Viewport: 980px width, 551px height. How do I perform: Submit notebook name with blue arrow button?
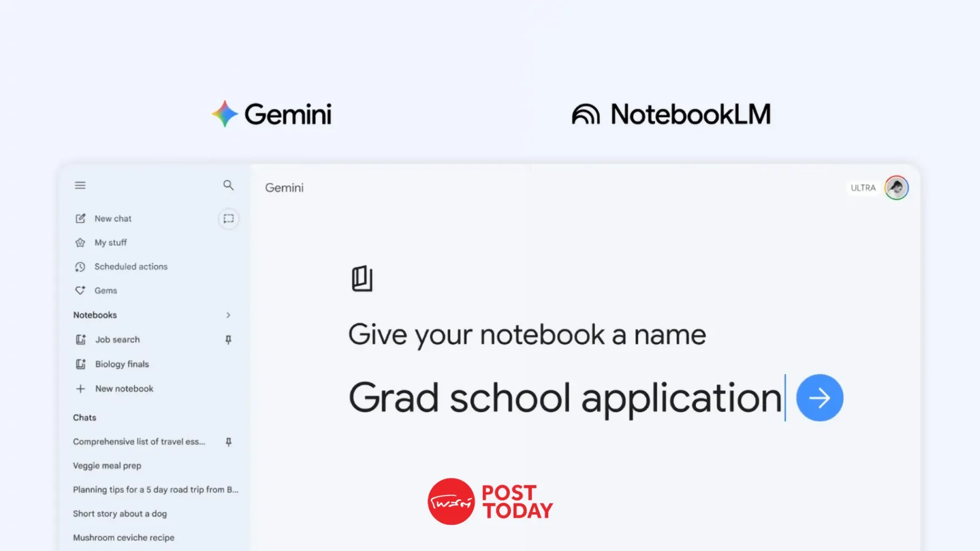pos(819,398)
